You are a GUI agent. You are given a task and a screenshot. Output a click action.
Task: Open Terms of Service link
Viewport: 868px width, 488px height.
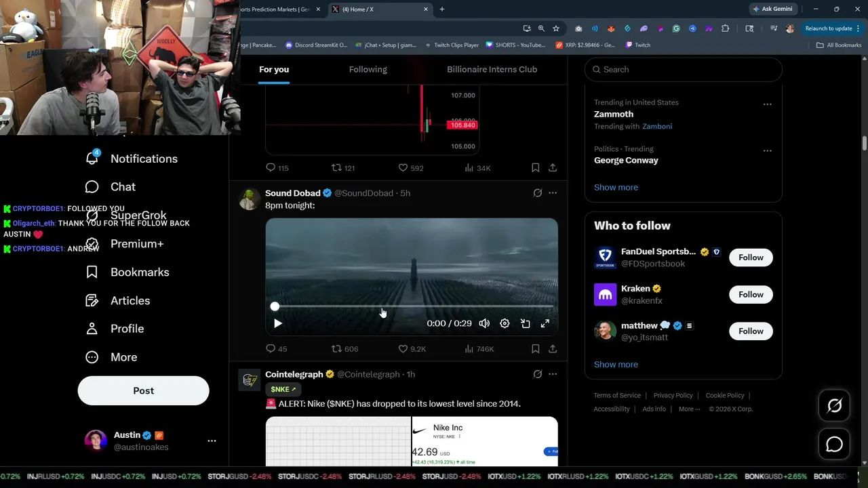click(617, 396)
